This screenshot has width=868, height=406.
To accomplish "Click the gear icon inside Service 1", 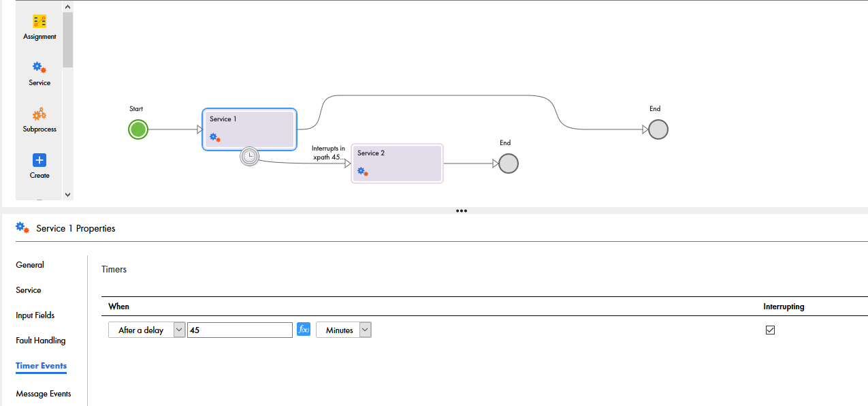I will click(215, 138).
